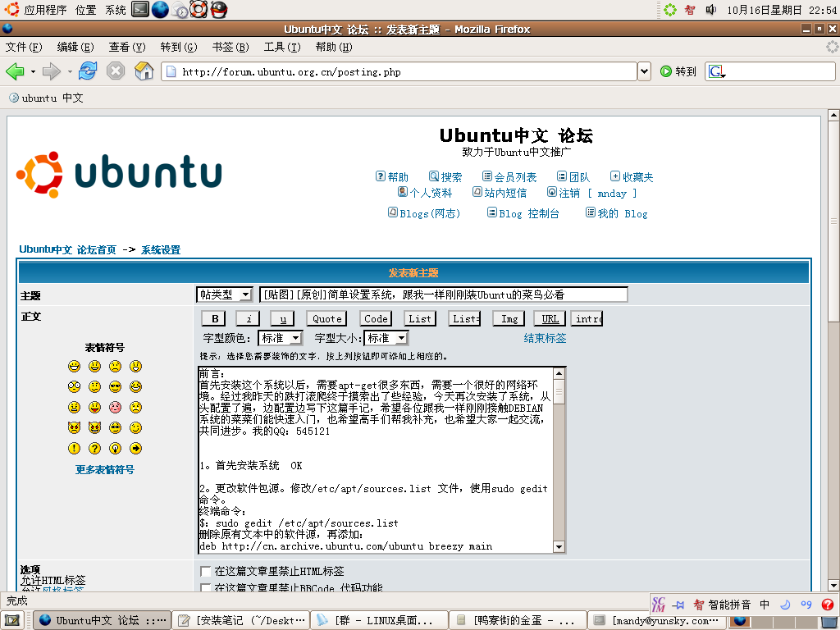
Task: Insert the tongue-out smiley
Action: [95, 407]
